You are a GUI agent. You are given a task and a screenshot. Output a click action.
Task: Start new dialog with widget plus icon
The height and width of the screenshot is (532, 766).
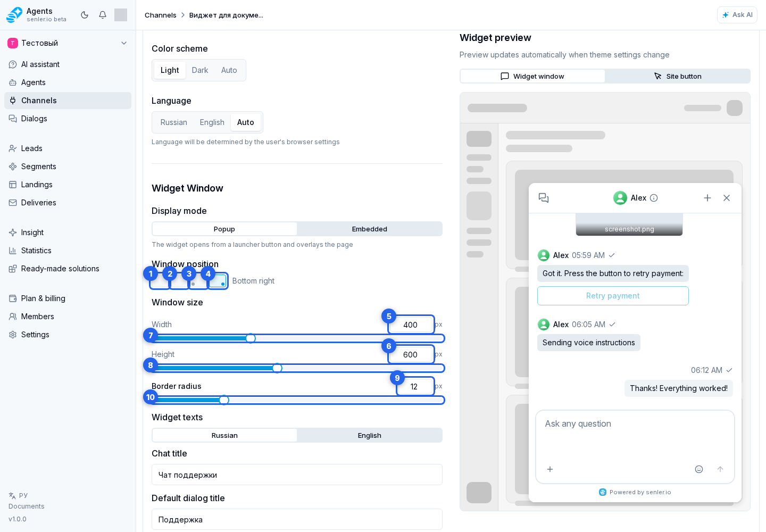[x=707, y=198]
